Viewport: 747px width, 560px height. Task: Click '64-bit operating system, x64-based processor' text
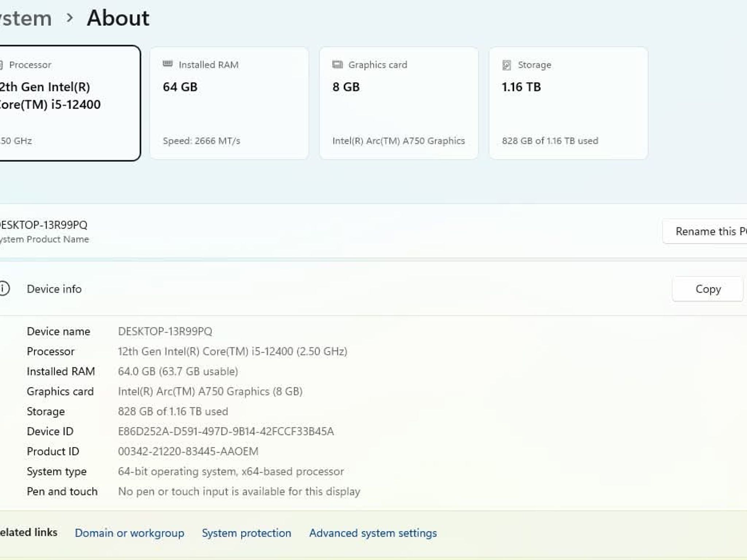(231, 471)
